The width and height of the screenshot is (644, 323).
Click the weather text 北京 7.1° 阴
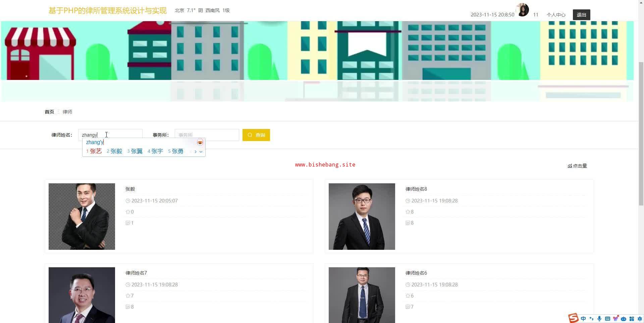pyautogui.click(x=189, y=10)
